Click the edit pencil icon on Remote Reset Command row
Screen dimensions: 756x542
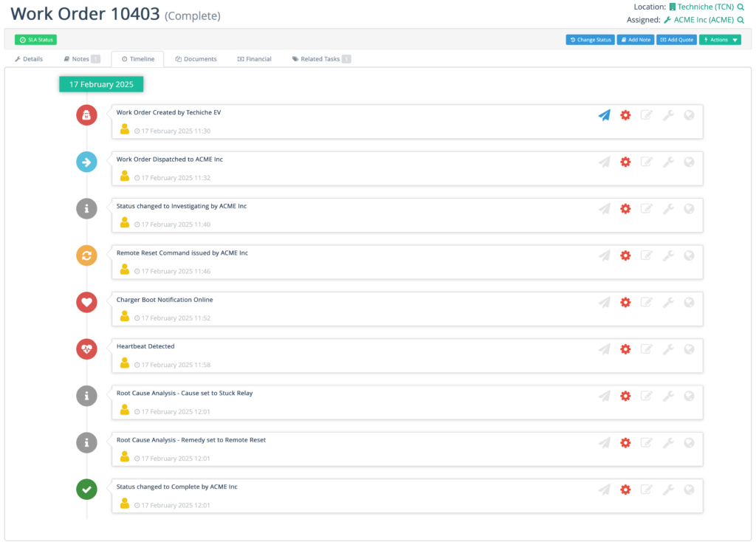[647, 255]
